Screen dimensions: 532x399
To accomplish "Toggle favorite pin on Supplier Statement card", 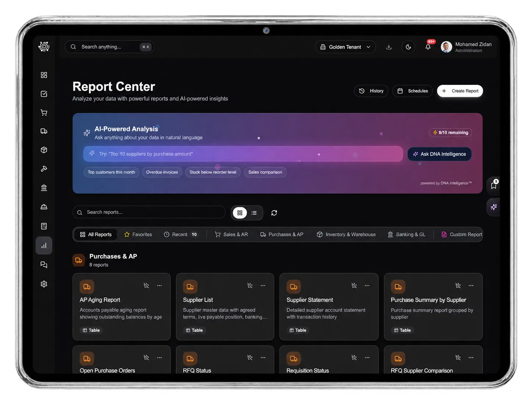I will [354, 285].
